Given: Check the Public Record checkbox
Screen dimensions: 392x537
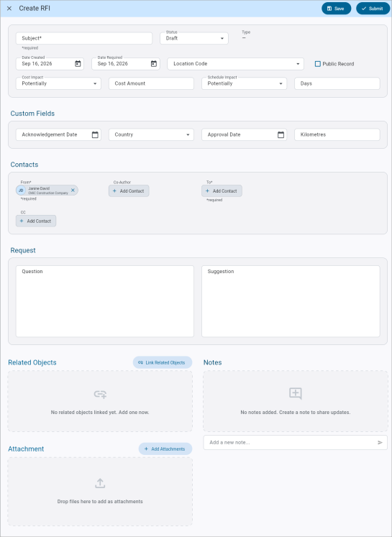Looking at the screenshot, I should pos(318,64).
